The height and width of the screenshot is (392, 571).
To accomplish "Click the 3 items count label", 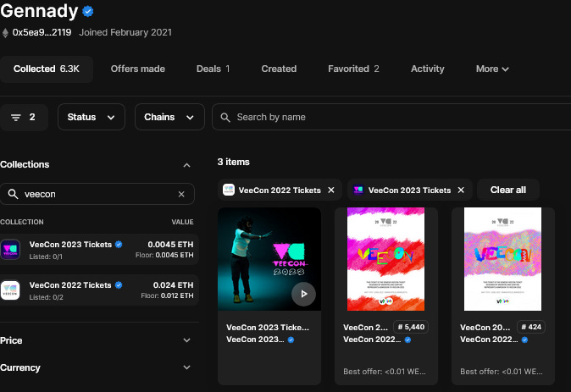I will [x=234, y=162].
